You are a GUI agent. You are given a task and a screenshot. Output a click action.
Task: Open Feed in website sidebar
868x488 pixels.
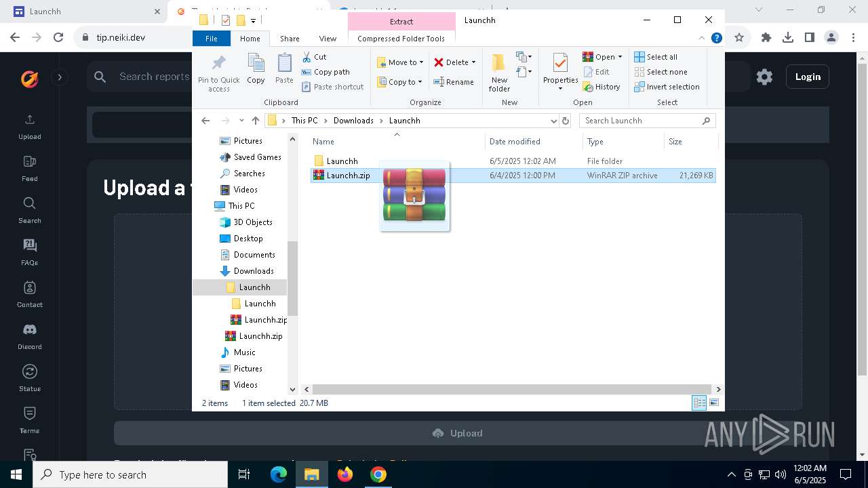point(30,169)
